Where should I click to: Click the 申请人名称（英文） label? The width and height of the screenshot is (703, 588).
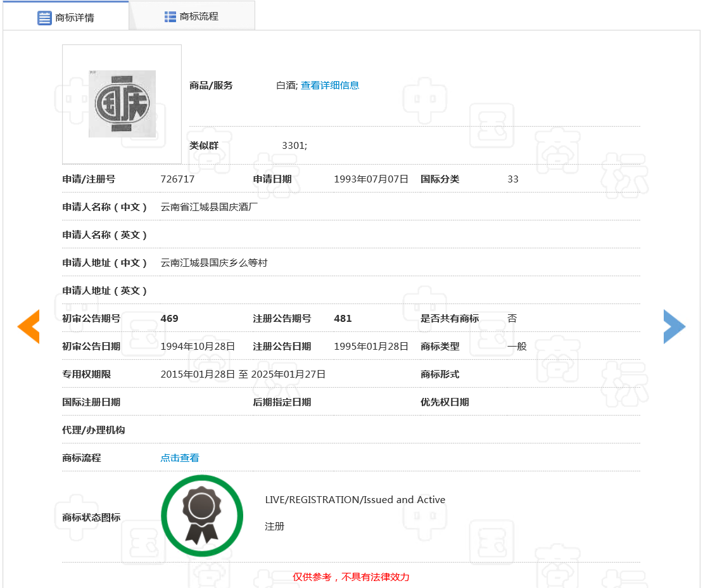pyautogui.click(x=104, y=235)
